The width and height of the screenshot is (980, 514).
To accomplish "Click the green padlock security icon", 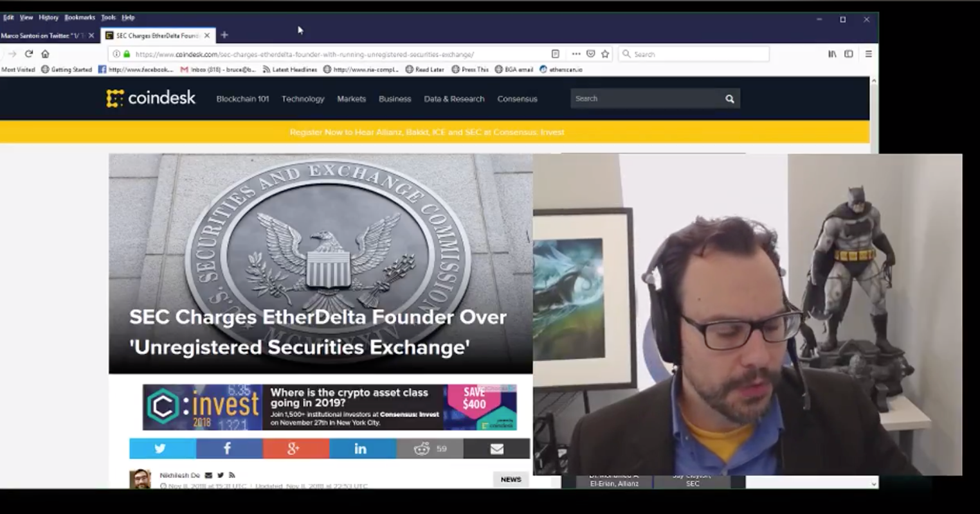I will 127,54.
